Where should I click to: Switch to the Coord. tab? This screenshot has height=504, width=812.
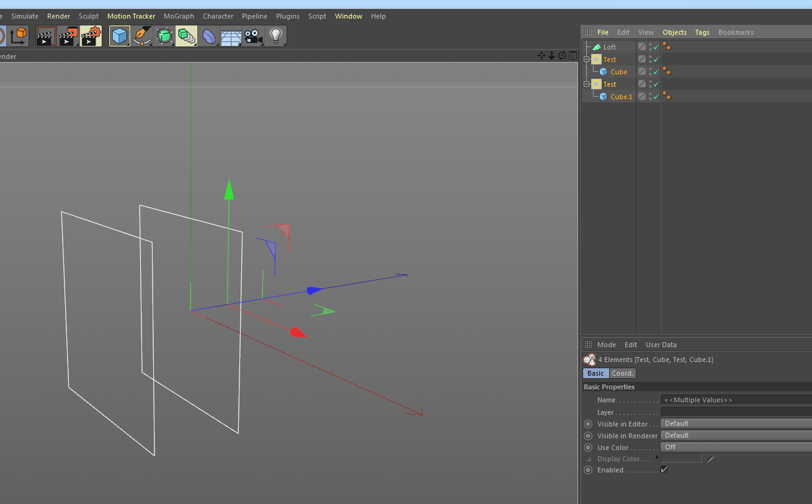[622, 373]
